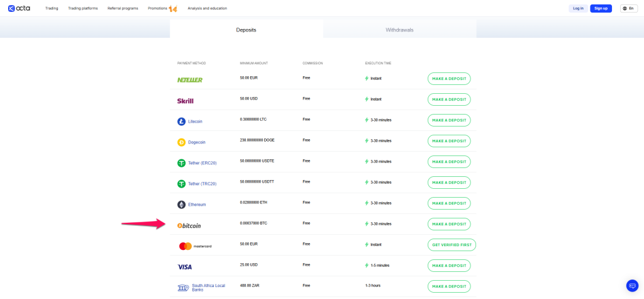
Task: Click the Octa logo in the header
Action: pos(19,8)
